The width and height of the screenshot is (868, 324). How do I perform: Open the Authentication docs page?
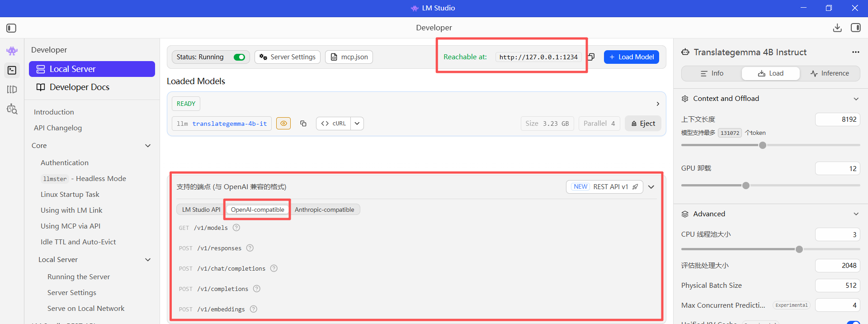pyautogui.click(x=65, y=162)
